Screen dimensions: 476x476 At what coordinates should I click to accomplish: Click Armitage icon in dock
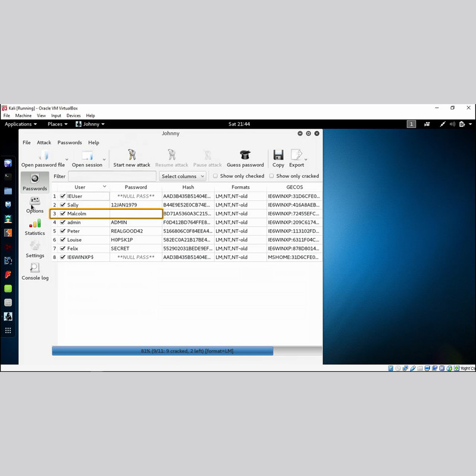point(8,218)
